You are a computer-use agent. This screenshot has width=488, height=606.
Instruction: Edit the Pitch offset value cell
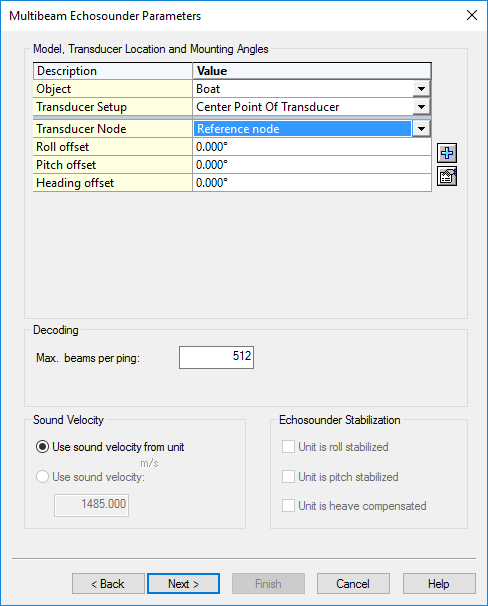pyautogui.click(x=312, y=165)
